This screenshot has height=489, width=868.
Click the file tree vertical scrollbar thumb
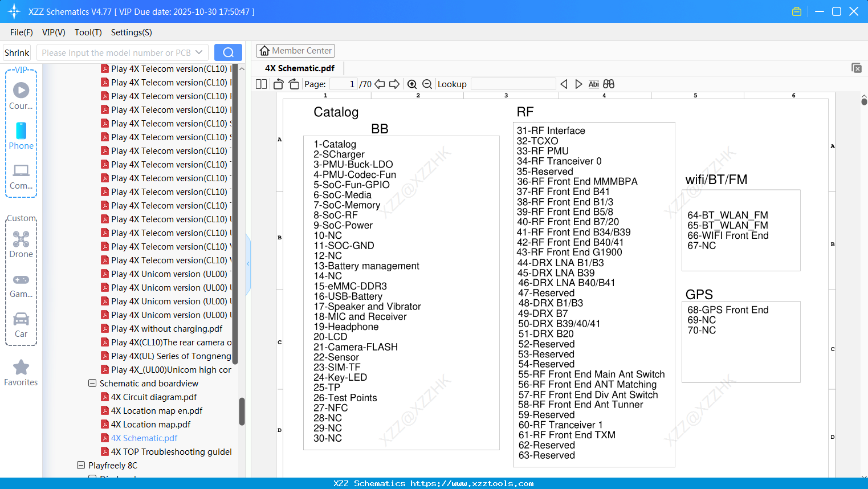pyautogui.click(x=242, y=411)
